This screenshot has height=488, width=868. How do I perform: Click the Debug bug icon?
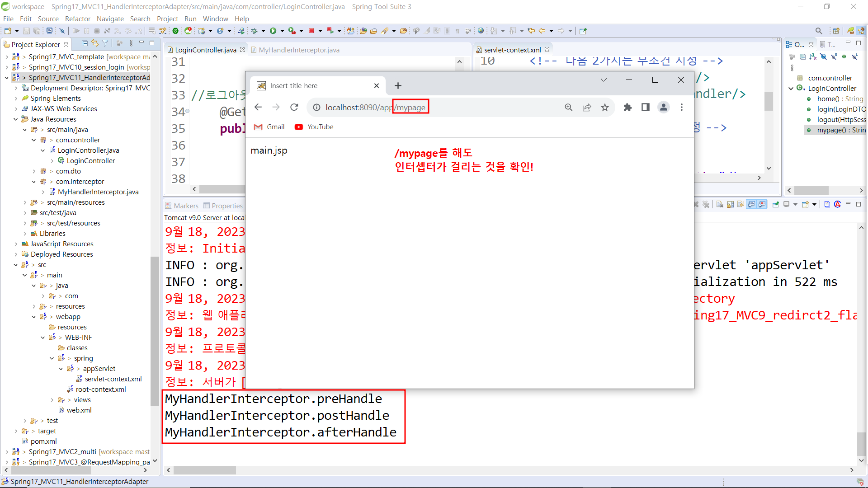(255, 31)
